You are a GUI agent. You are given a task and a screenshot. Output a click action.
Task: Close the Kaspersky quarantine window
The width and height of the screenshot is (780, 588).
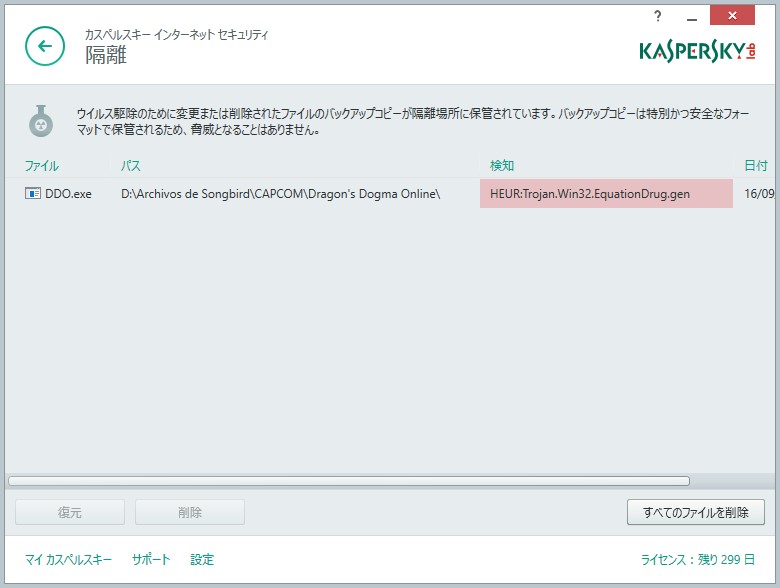(732, 15)
